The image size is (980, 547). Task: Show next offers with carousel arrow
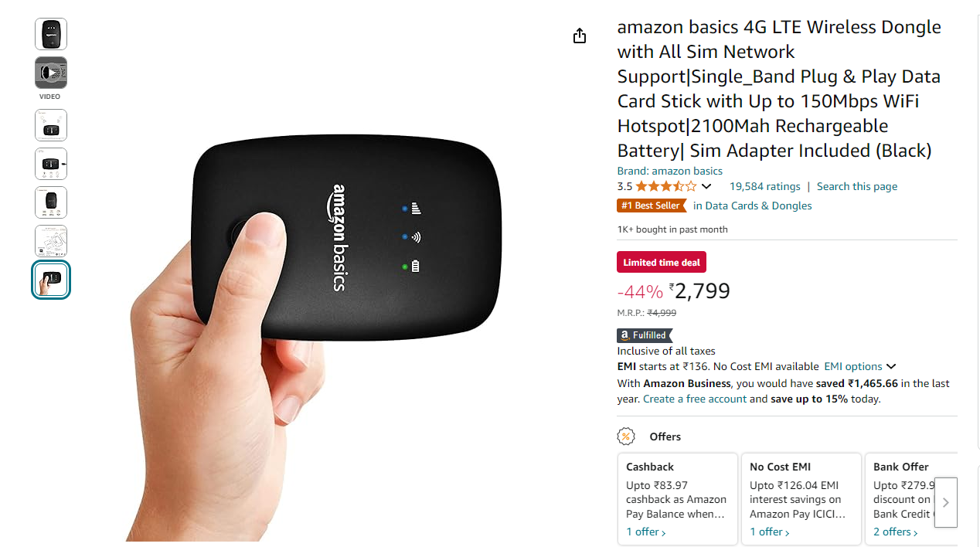[x=946, y=502]
